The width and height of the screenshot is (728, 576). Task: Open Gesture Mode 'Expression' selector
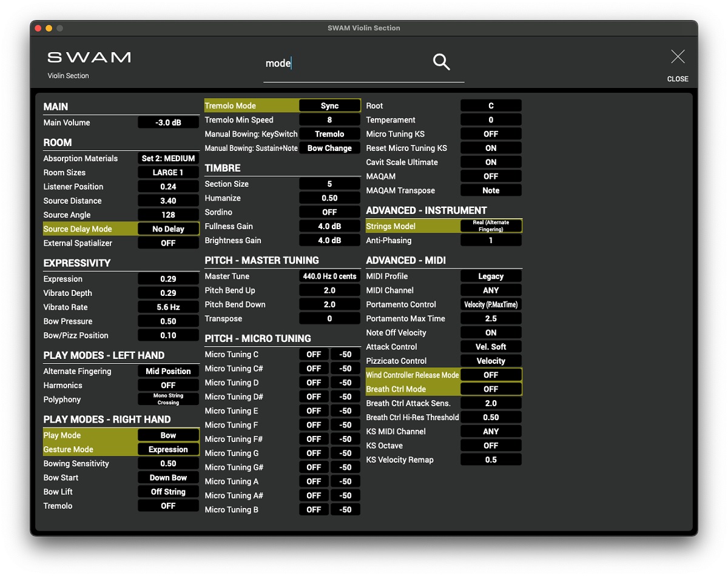[168, 449]
